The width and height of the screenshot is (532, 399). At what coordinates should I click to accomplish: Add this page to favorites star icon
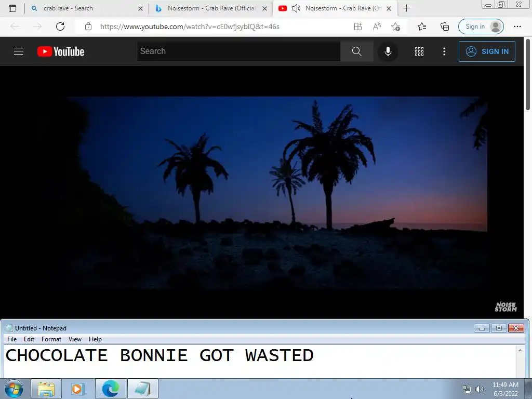pyautogui.click(x=395, y=26)
